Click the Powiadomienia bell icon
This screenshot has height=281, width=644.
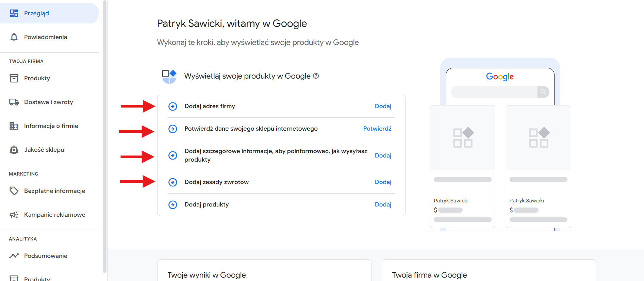pyautogui.click(x=14, y=37)
